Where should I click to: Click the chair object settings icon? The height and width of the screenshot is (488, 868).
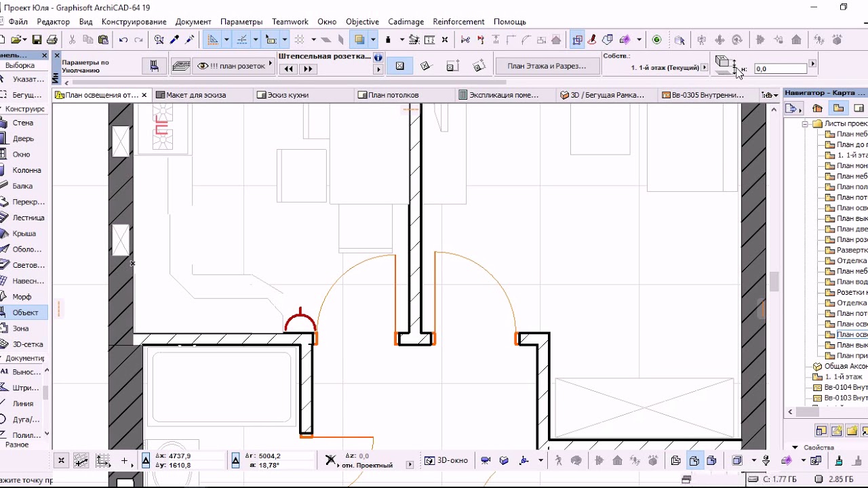[x=155, y=66]
